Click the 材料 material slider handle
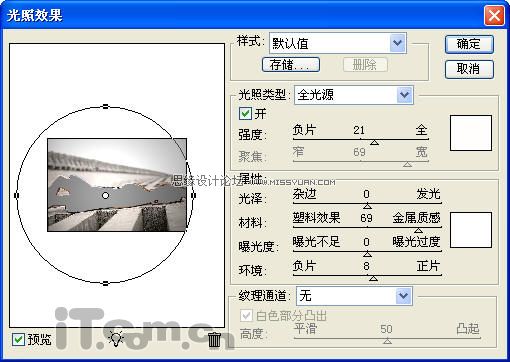Viewport: 510px width, 362px height. 418,230
